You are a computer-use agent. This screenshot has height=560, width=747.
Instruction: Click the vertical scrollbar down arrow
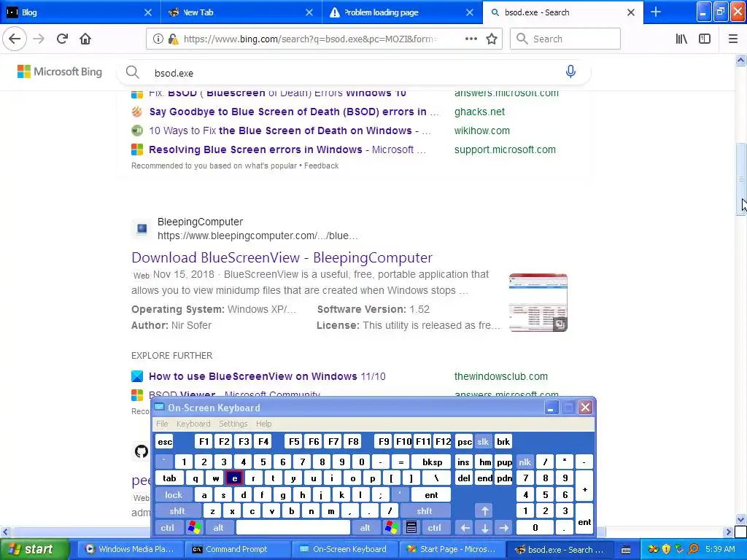(740, 519)
